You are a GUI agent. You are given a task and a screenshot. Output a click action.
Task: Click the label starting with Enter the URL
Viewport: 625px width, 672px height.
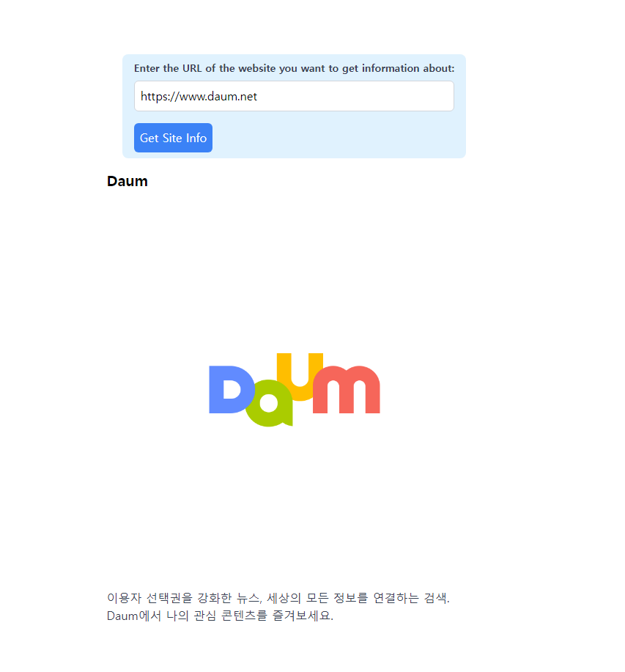(x=294, y=68)
